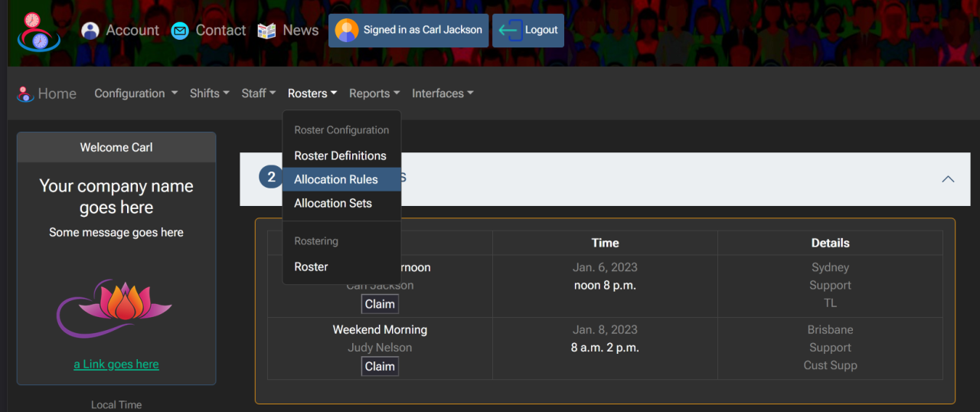Click the Contact envelope icon
The height and width of the screenshot is (412, 980).
click(180, 31)
